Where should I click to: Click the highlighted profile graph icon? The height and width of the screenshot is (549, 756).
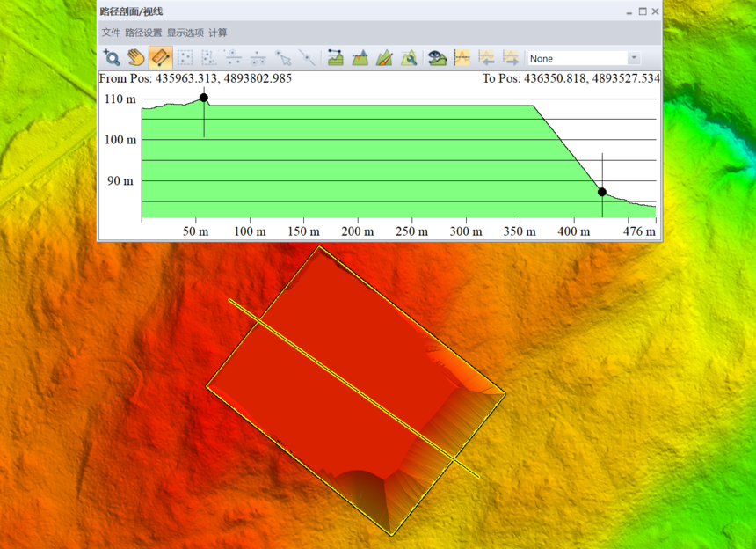coord(462,58)
